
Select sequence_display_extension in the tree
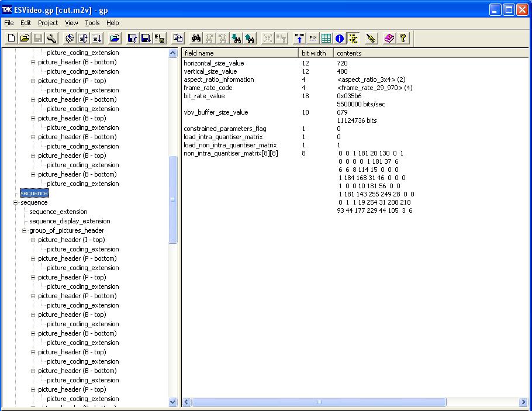tap(70, 221)
